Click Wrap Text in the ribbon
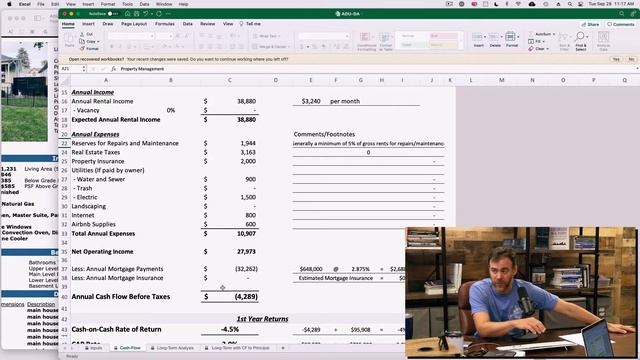 pos(266,36)
